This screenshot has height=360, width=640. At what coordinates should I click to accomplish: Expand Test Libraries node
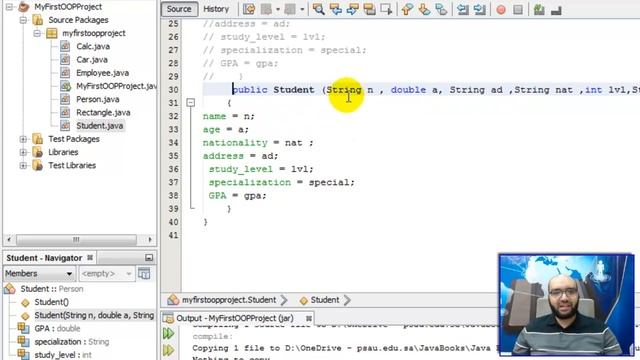23,165
